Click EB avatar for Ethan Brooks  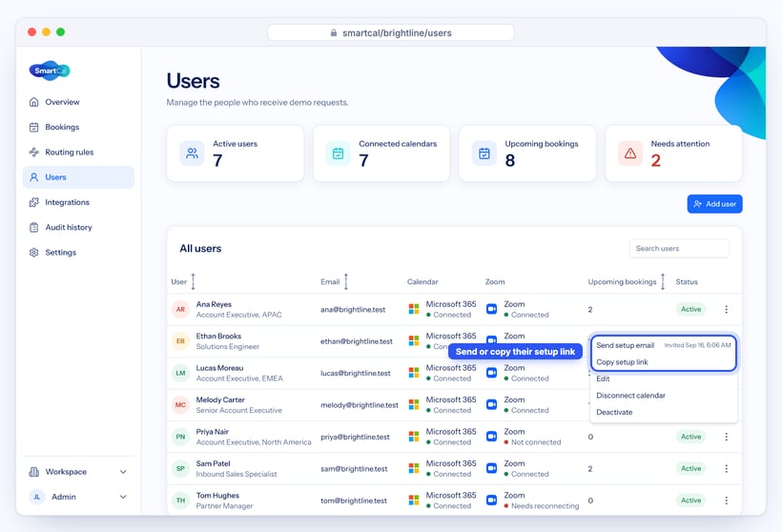click(x=180, y=341)
